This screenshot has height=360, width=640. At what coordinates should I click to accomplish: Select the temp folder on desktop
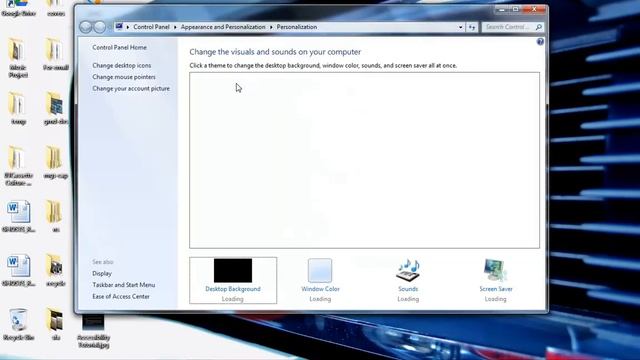pyautogui.click(x=18, y=108)
